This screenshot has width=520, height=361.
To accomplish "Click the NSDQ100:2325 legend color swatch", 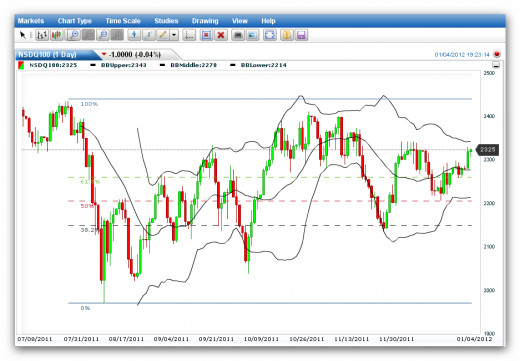I will [21, 65].
